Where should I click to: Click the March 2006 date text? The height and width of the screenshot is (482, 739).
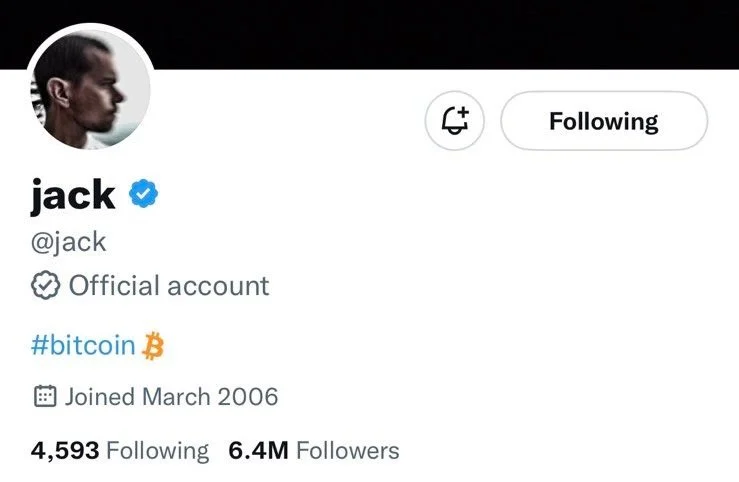(x=210, y=397)
